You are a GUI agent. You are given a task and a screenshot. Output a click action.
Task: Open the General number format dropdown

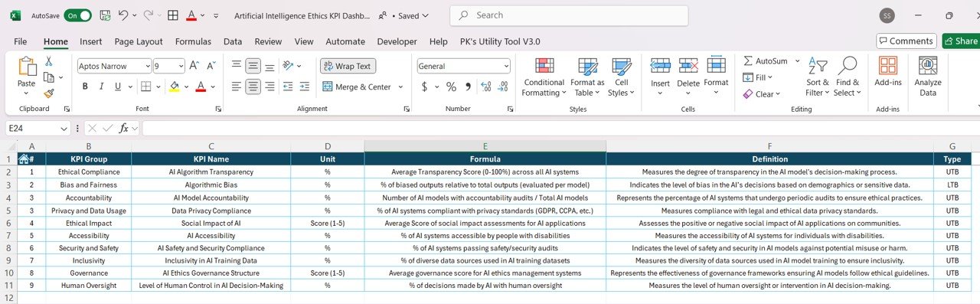[505, 67]
